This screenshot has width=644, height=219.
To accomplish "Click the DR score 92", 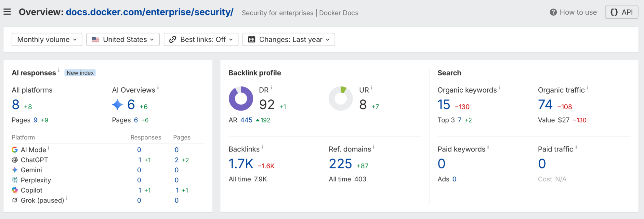I will click(267, 105).
